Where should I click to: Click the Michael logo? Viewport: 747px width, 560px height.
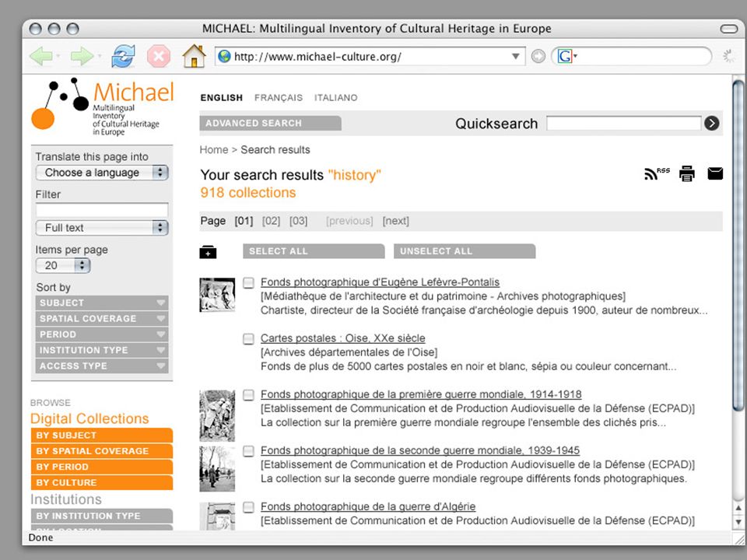pos(103,106)
